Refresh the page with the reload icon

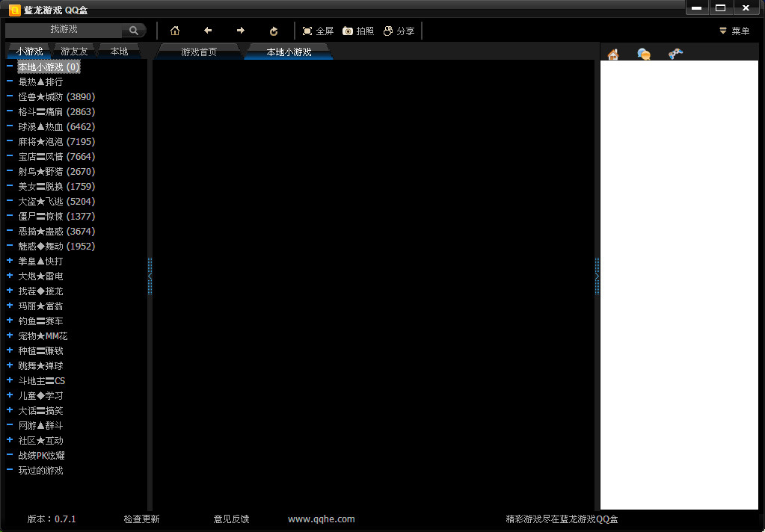274,31
